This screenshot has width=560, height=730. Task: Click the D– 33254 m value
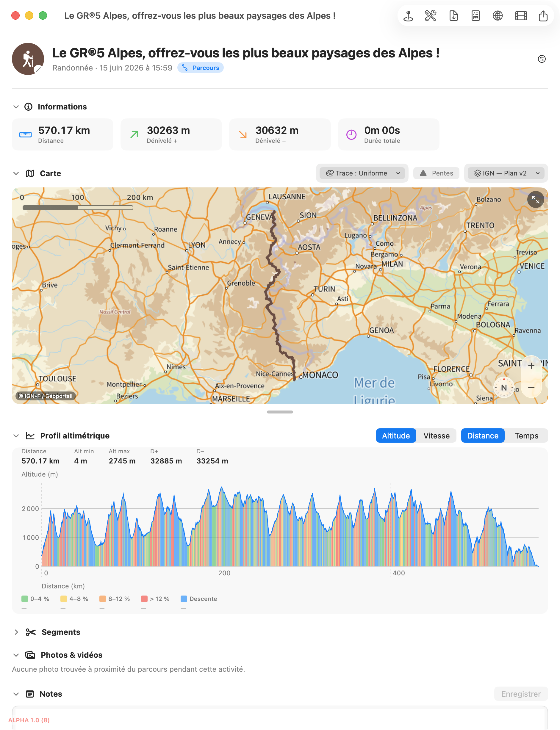point(212,461)
